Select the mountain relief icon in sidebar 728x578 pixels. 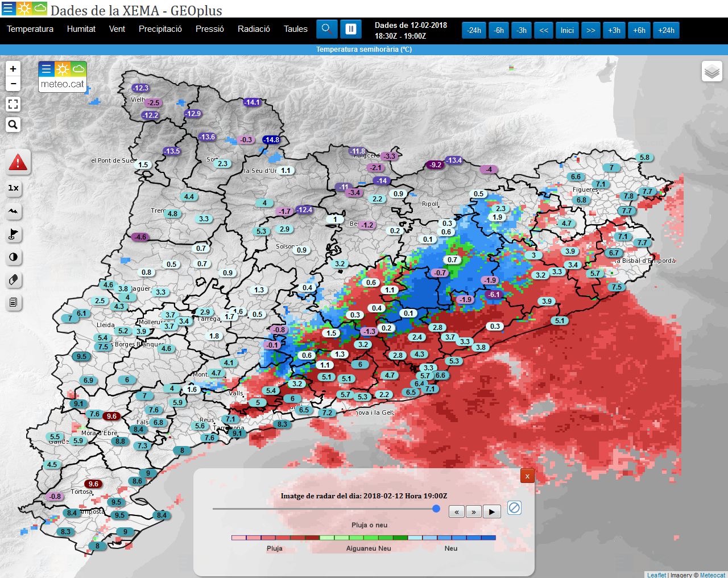[x=13, y=211]
